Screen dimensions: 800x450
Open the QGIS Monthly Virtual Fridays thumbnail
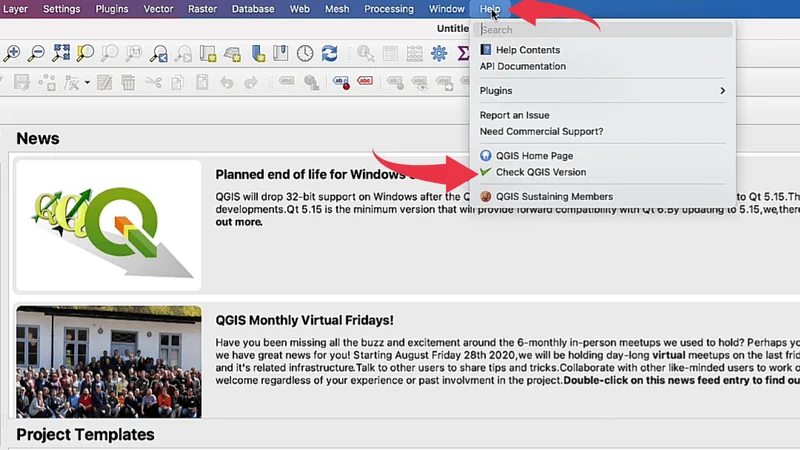pos(108,361)
